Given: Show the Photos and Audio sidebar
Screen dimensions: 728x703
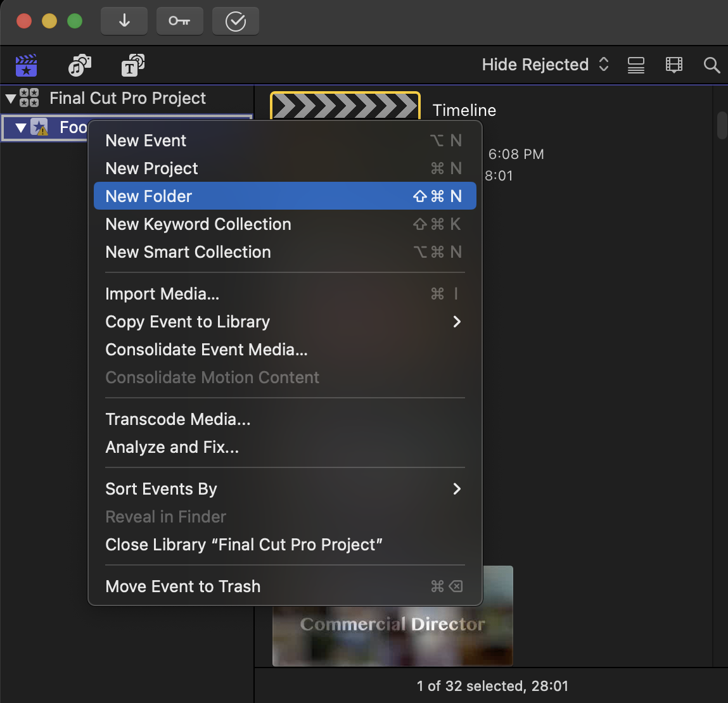Looking at the screenshot, I should [80, 65].
